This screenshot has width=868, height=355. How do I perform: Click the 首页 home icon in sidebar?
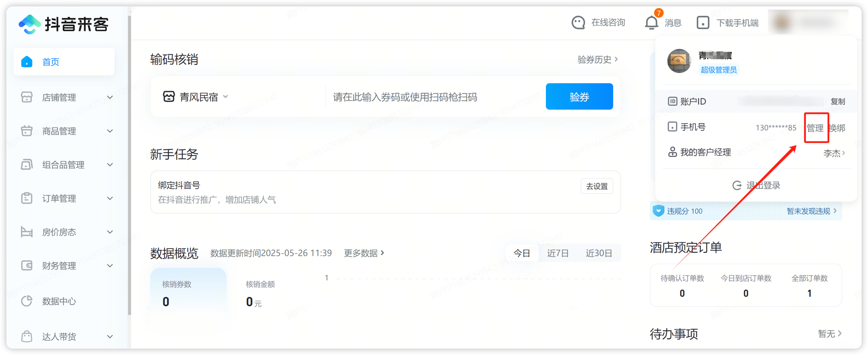[27, 62]
